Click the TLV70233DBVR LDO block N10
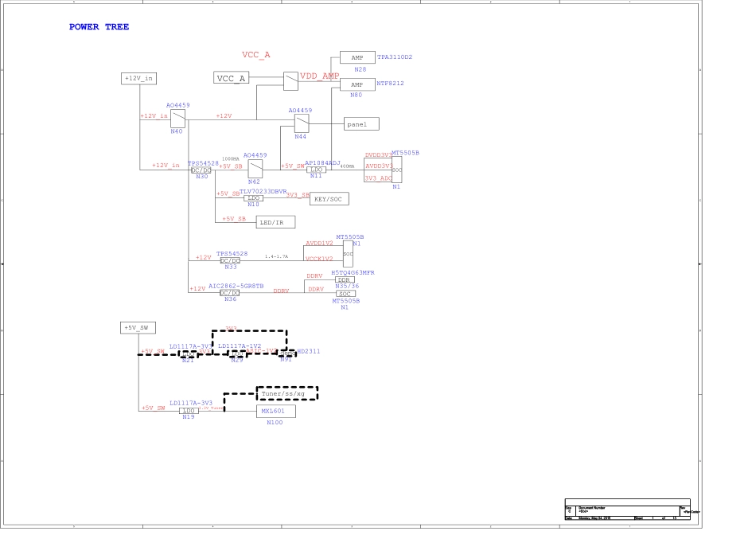This screenshot has width=756, height=535. pyautogui.click(x=255, y=197)
